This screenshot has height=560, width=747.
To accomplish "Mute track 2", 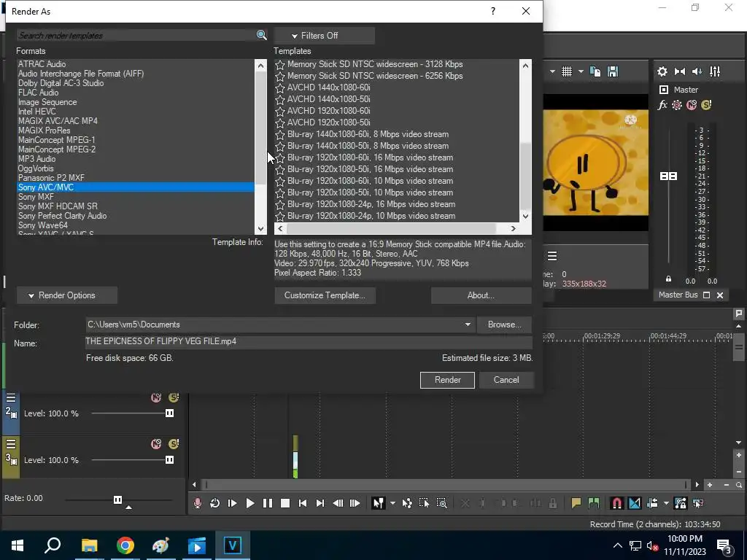I will click(x=156, y=397).
